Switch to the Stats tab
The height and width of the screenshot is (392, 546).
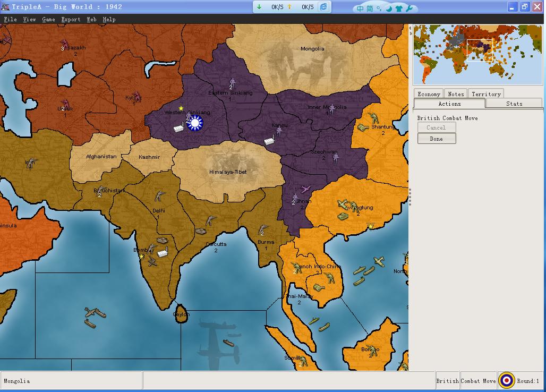point(514,104)
